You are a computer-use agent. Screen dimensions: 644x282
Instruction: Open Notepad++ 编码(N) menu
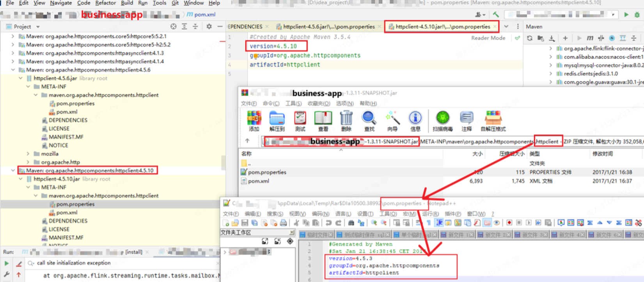[320, 213]
